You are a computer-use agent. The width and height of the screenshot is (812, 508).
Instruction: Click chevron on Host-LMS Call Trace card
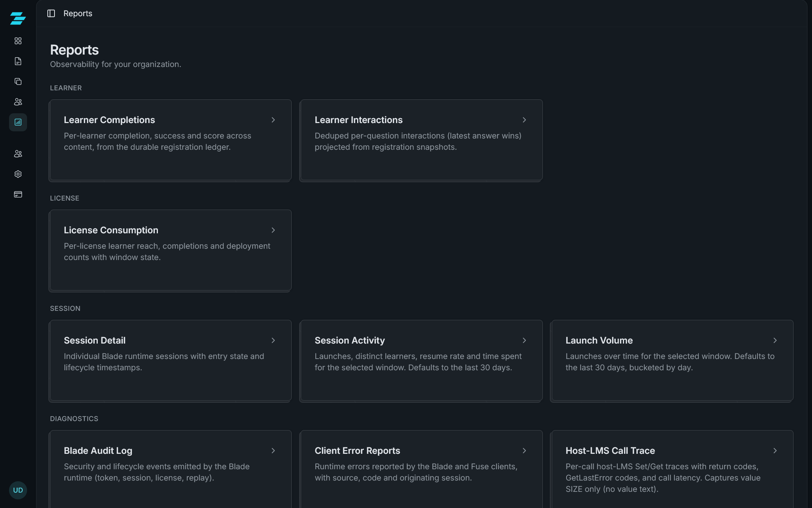click(775, 451)
